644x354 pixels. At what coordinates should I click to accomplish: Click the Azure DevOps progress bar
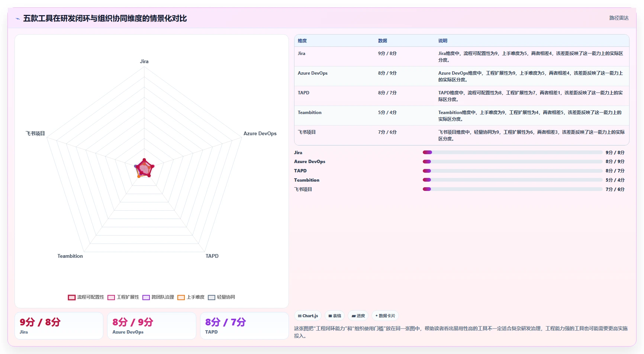[512, 162]
